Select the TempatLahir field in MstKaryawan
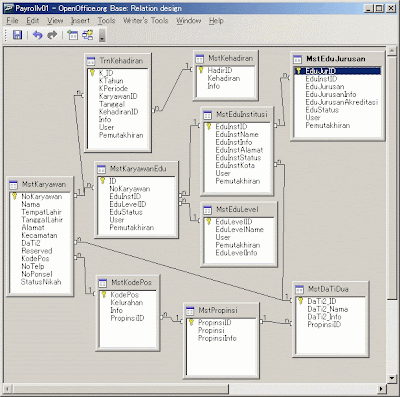The image size is (400, 397). 41,212
